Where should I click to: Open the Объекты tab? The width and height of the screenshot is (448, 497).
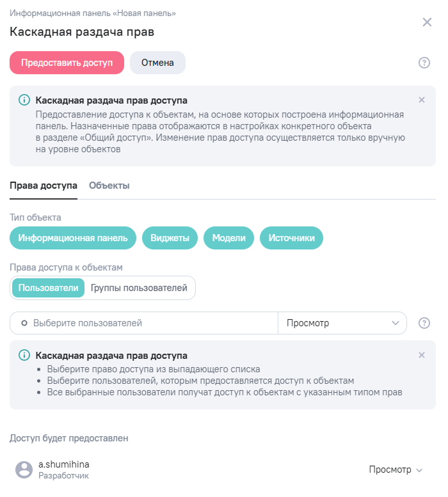click(x=109, y=185)
